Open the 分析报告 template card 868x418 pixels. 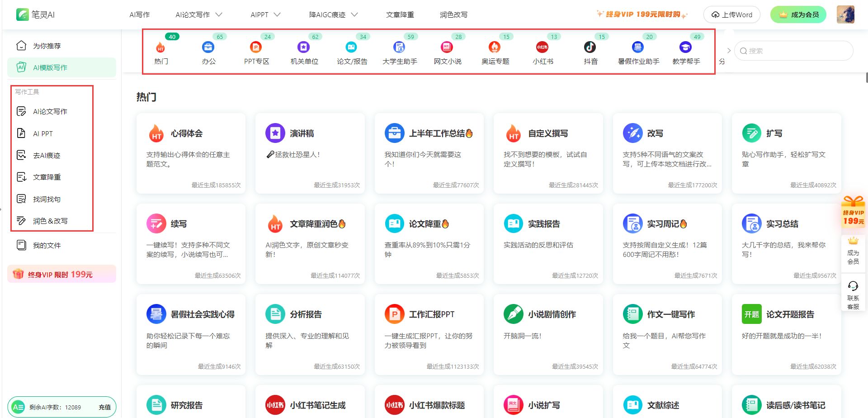click(x=310, y=335)
